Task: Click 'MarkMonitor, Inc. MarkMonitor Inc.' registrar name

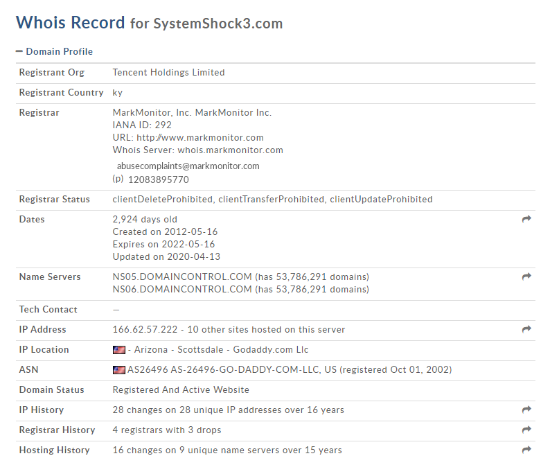Action: coord(192,113)
